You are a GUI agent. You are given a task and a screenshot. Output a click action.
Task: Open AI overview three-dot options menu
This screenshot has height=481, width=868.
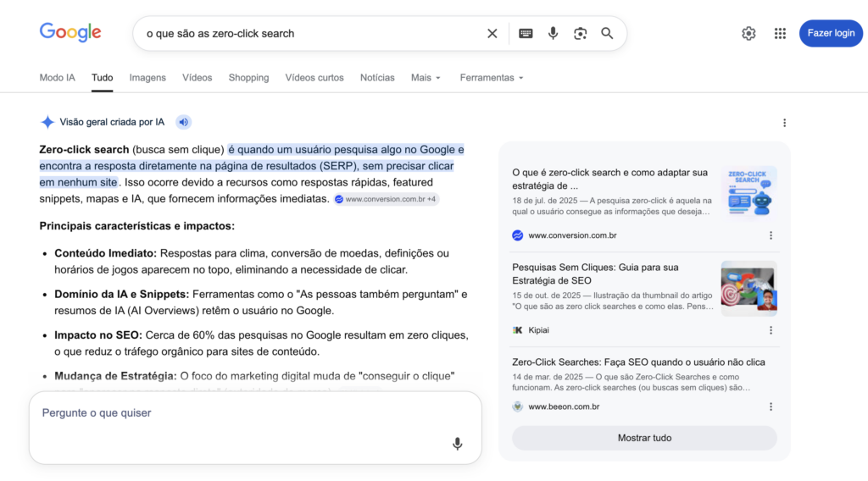click(x=784, y=123)
